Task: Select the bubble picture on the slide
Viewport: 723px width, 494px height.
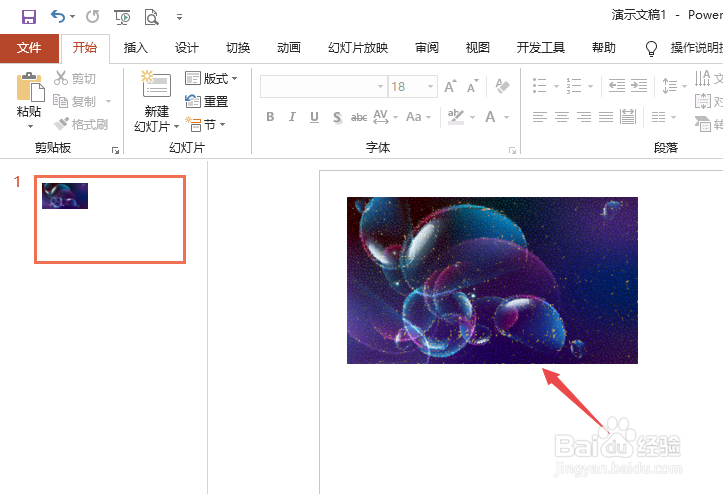Action: (492, 280)
